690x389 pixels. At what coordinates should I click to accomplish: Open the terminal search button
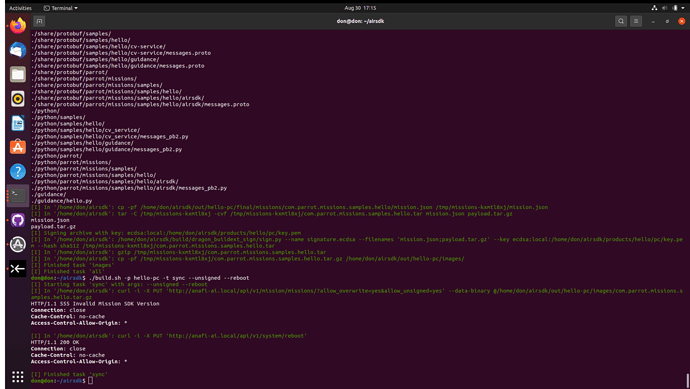pyautogui.click(x=621, y=21)
